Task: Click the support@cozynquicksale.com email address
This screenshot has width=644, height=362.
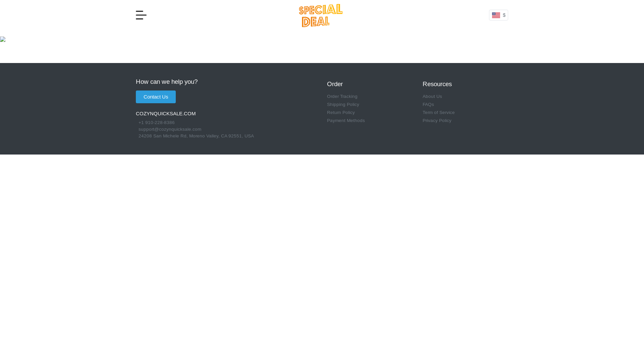Action: coord(170,129)
